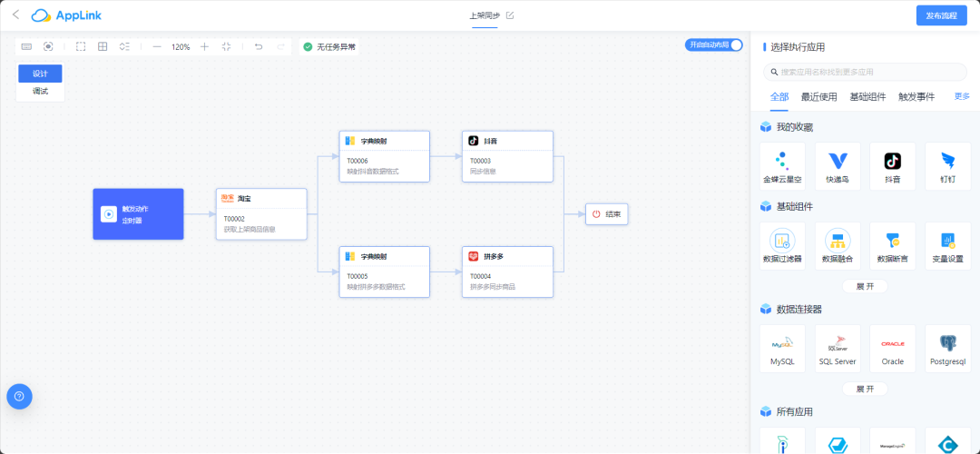Screen dimensions: 980x454
Task: Click the dashed-rectangle selection tool icon
Action: [81, 46]
